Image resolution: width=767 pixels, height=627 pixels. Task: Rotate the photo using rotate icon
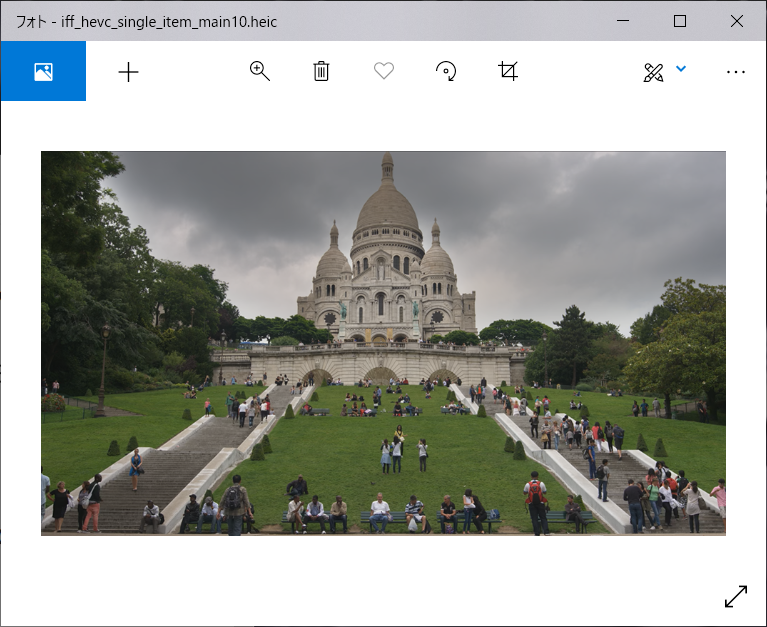pos(446,71)
